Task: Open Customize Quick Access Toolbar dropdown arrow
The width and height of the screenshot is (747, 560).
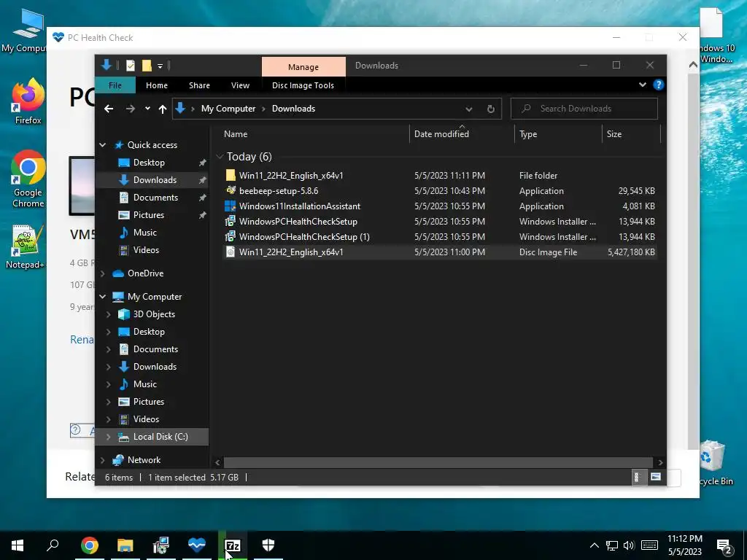Action: coord(160,66)
